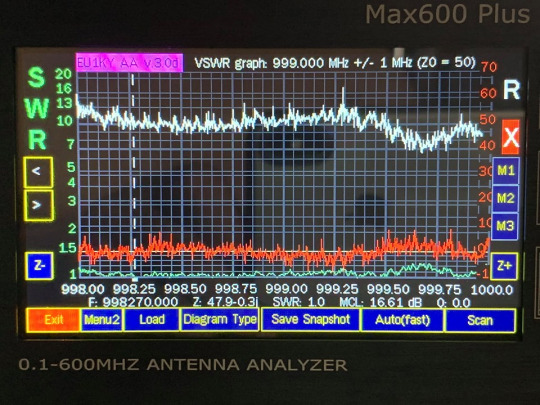
Task: Open Menu2
Action: (x=102, y=320)
